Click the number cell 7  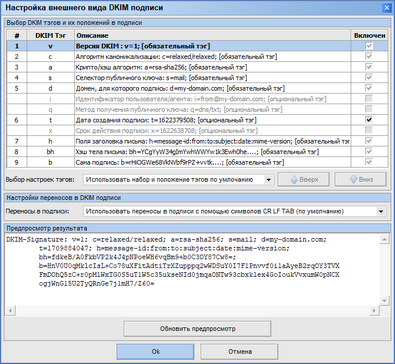click(x=17, y=141)
